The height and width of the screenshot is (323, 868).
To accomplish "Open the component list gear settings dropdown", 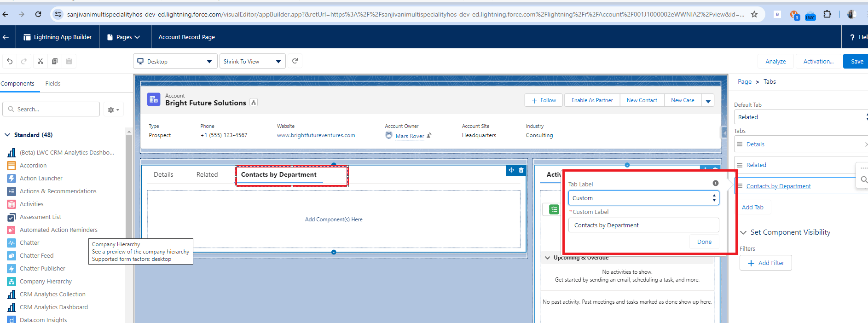I will (x=113, y=110).
